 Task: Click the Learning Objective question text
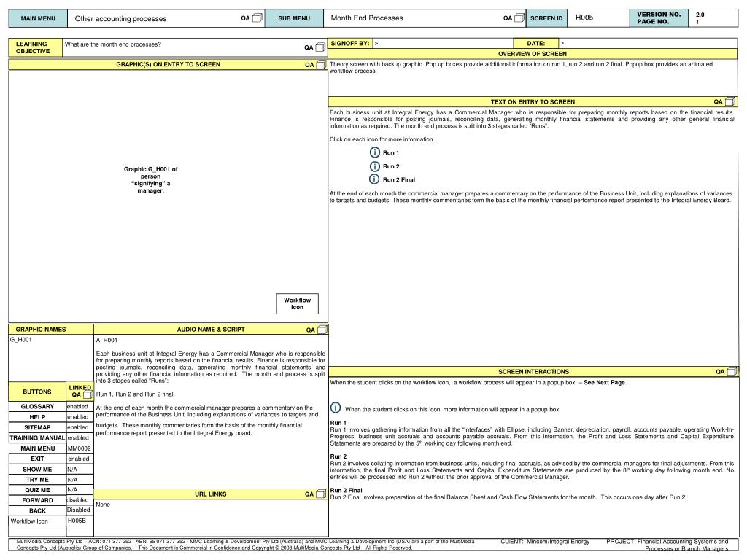pyautogui.click(x=113, y=44)
